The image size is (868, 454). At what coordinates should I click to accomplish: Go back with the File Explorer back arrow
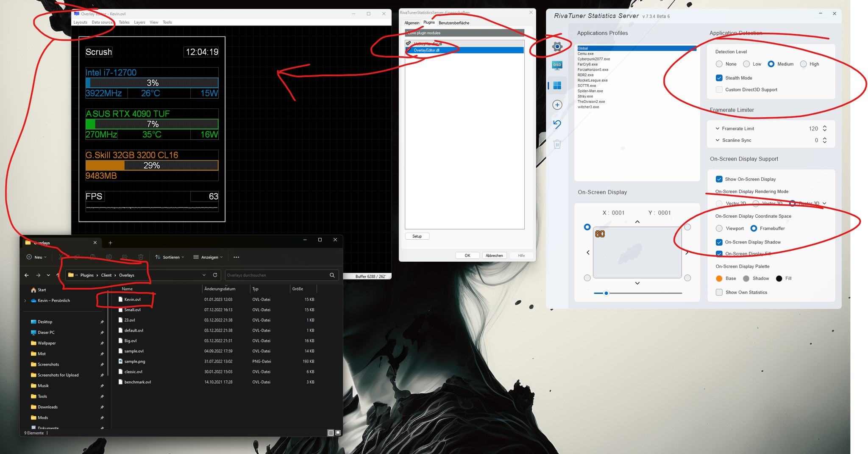tap(27, 275)
